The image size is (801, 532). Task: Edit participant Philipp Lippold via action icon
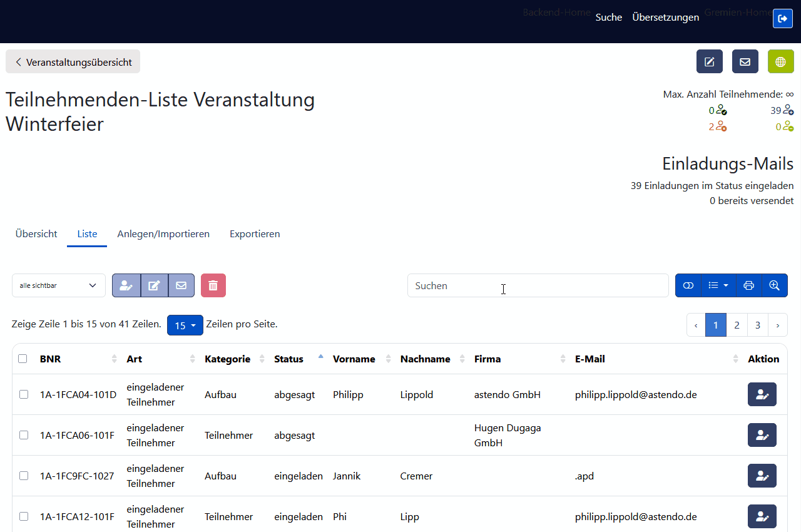coord(762,394)
